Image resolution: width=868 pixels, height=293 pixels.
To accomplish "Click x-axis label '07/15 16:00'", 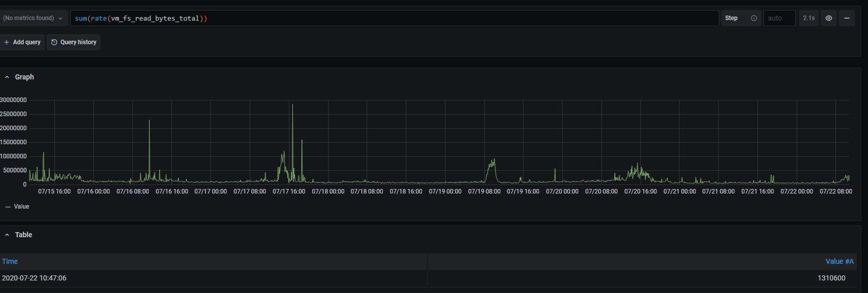I will pos(54,191).
